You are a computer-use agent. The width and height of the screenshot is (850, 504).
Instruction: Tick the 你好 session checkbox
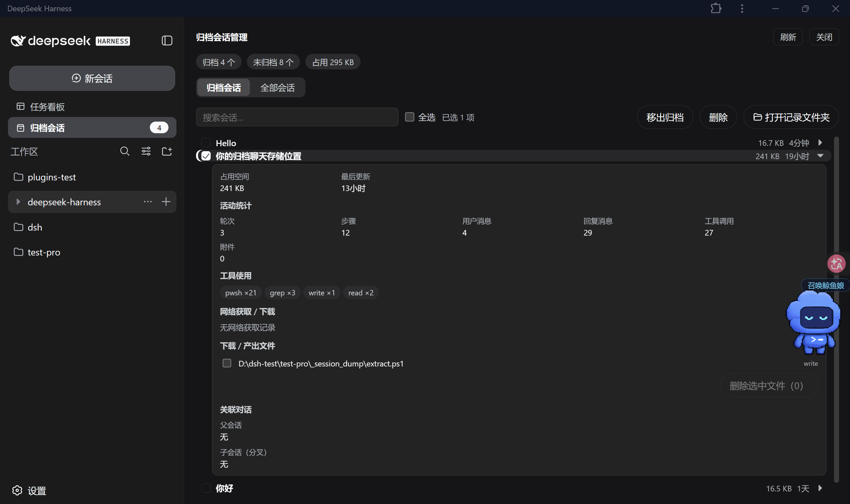206,488
